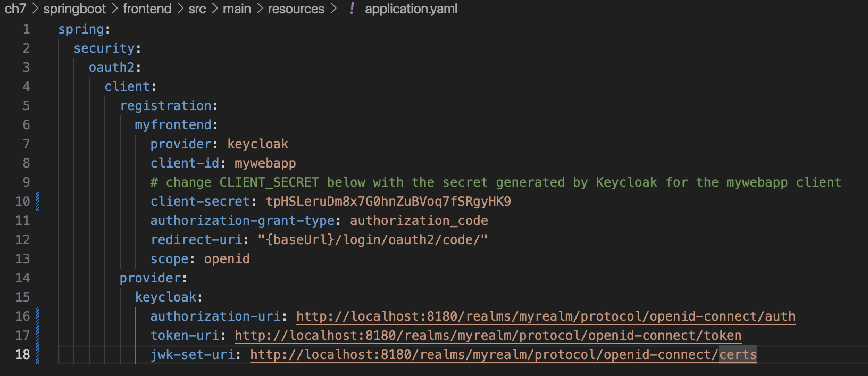The height and width of the screenshot is (376, 868).
Task: Select the frontend breadcrumb segment
Action: (x=147, y=9)
